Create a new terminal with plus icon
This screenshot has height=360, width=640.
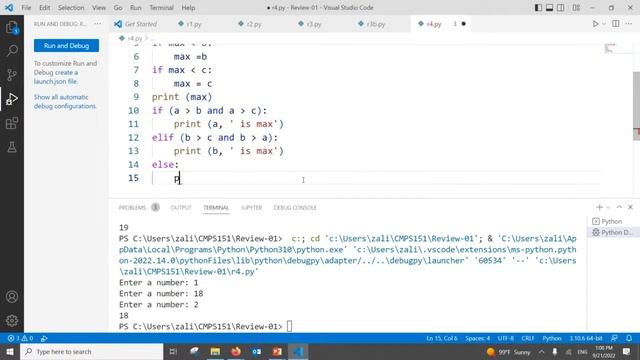[x=599, y=207]
